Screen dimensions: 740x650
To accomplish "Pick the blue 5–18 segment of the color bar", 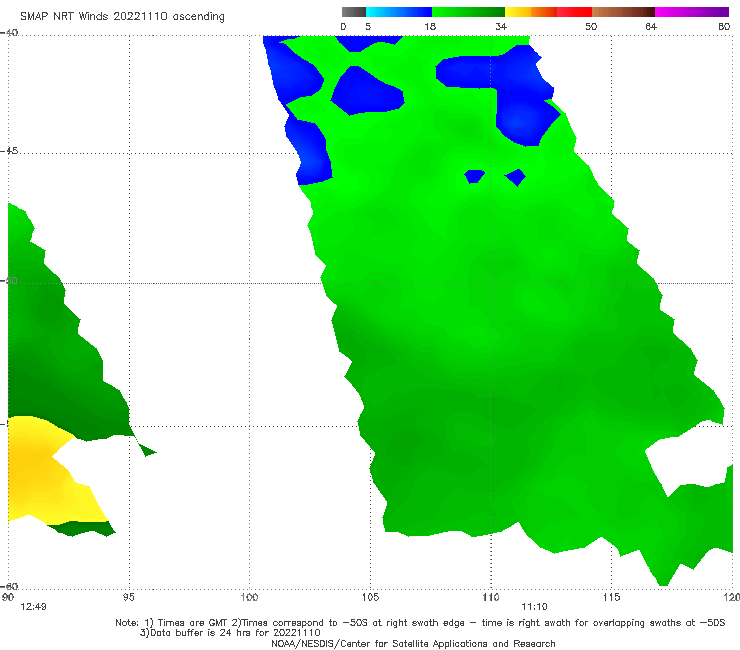I will (x=399, y=12).
